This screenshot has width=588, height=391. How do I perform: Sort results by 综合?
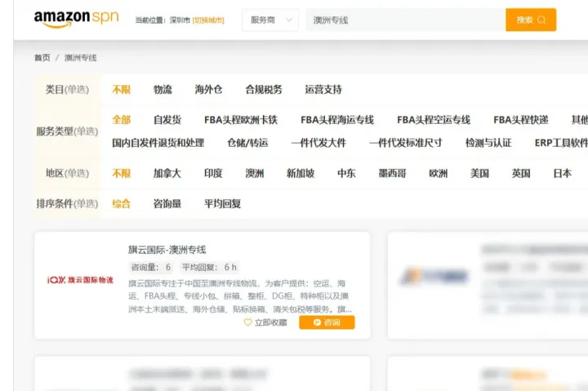tap(121, 204)
